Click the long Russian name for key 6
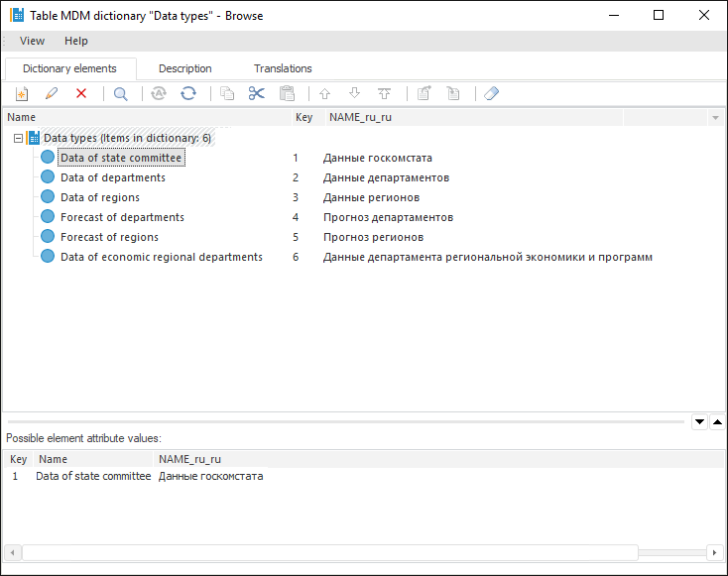The width and height of the screenshot is (728, 576). pyautogui.click(x=488, y=257)
